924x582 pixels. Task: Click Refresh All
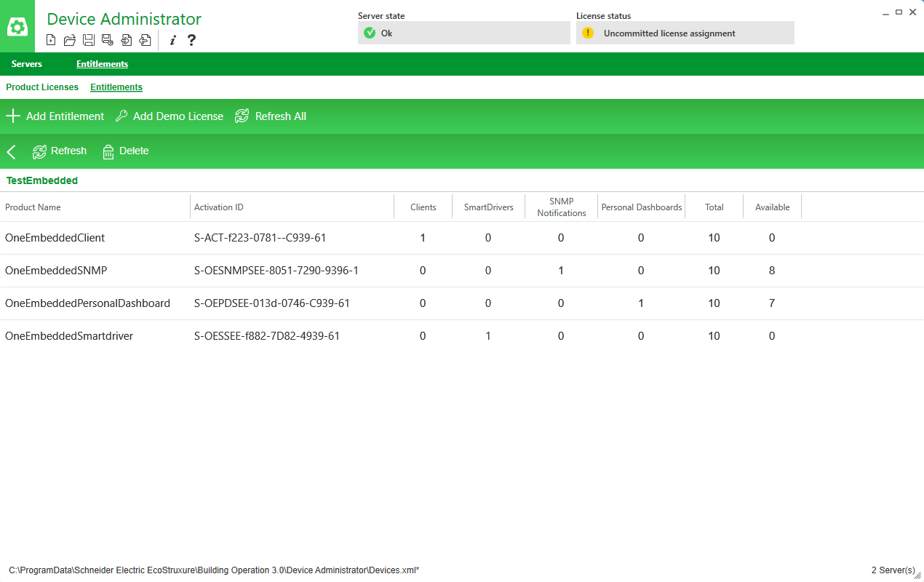pos(271,116)
